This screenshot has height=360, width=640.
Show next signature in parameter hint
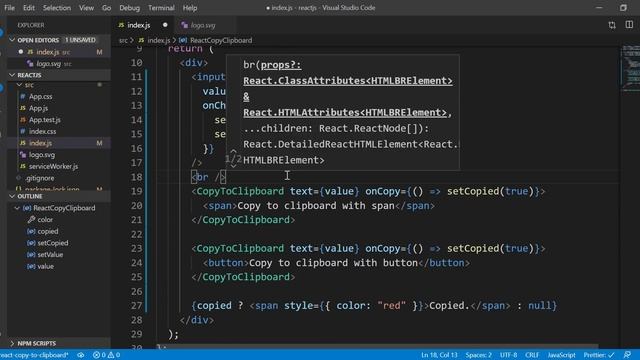point(233,166)
